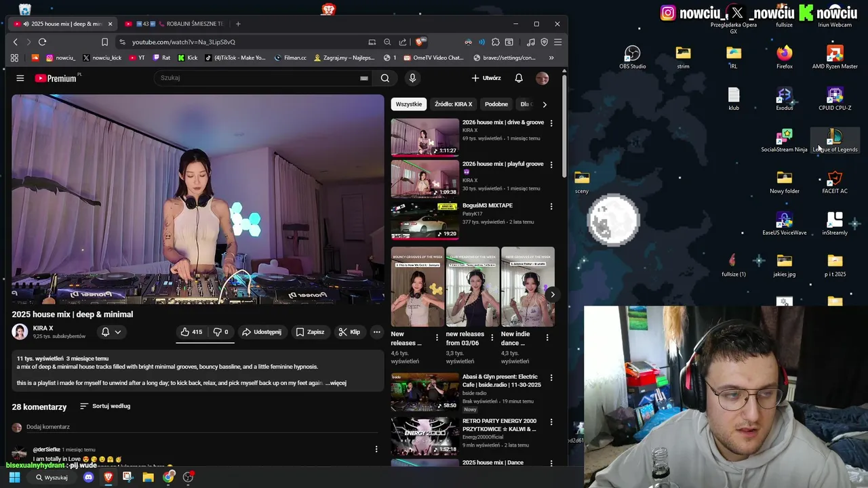This screenshot has height=488, width=868.
Task: Open Chrome from the taskbar
Action: pyautogui.click(x=168, y=477)
